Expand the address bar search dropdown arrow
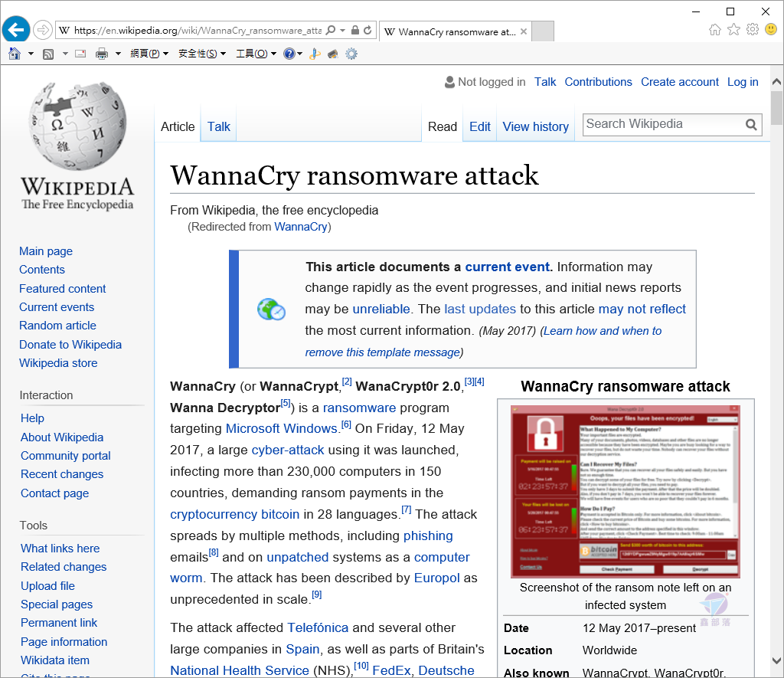This screenshot has height=678, width=784. click(x=342, y=30)
